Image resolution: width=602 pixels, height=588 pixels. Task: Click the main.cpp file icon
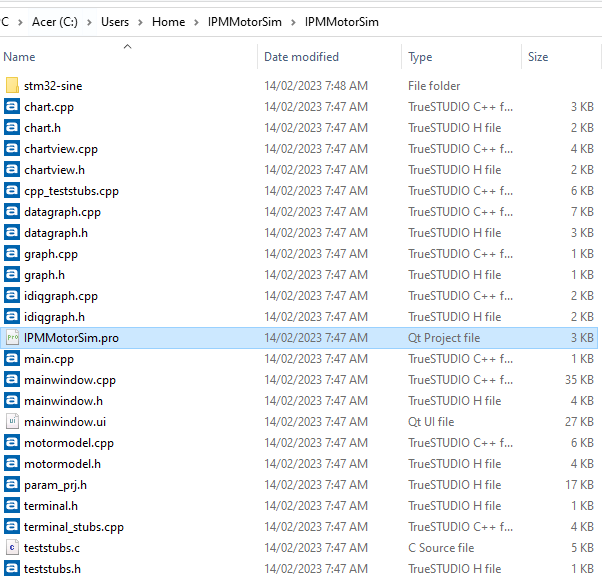pos(12,359)
